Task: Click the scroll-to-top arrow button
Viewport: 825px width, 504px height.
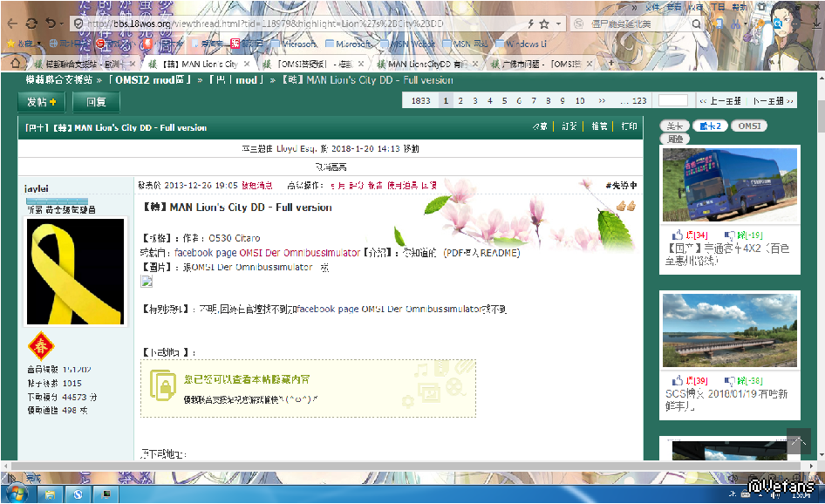Action: pos(799,441)
